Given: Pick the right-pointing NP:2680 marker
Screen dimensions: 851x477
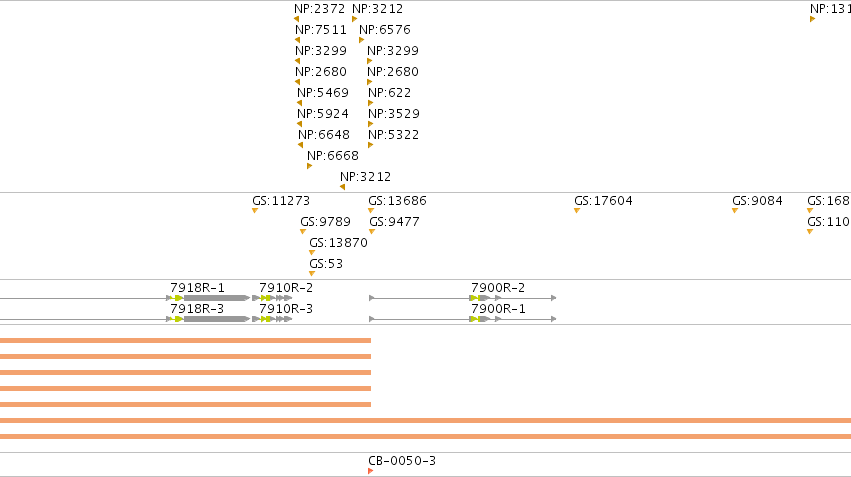Looking at the screenshot, I should (x=370, y=82).
